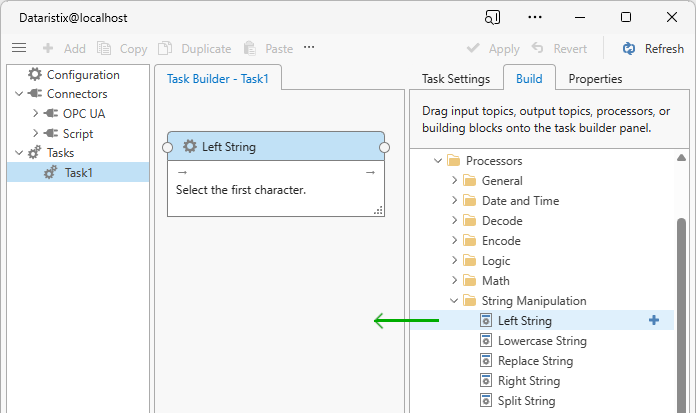Expand the General folder chevron
This screenshot has height=413, width=696.
coord(454,180)
